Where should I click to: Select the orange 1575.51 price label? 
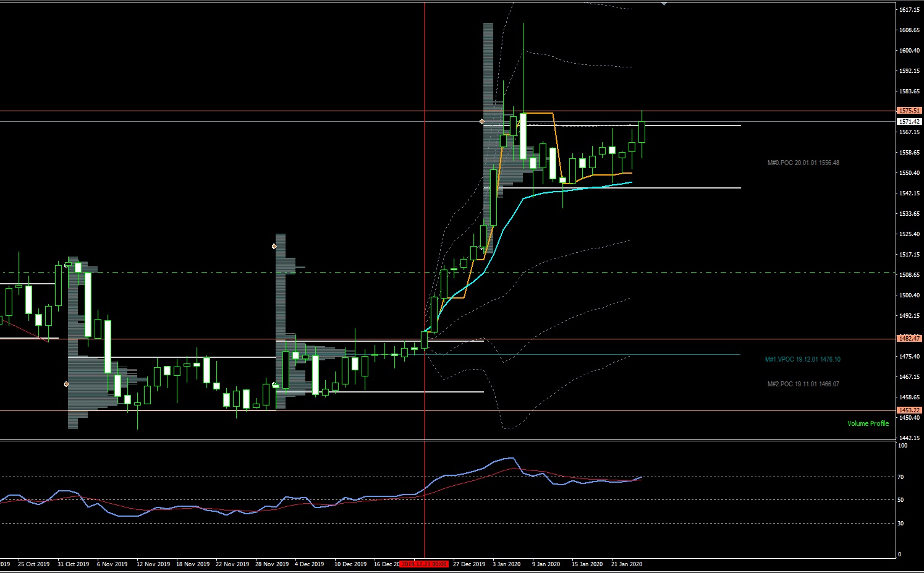909,111
